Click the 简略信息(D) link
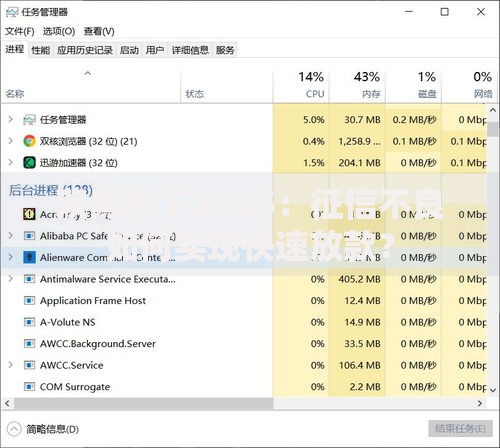This screenshot has width=500, height=448. pyautogui.click(x=53, y=429)
